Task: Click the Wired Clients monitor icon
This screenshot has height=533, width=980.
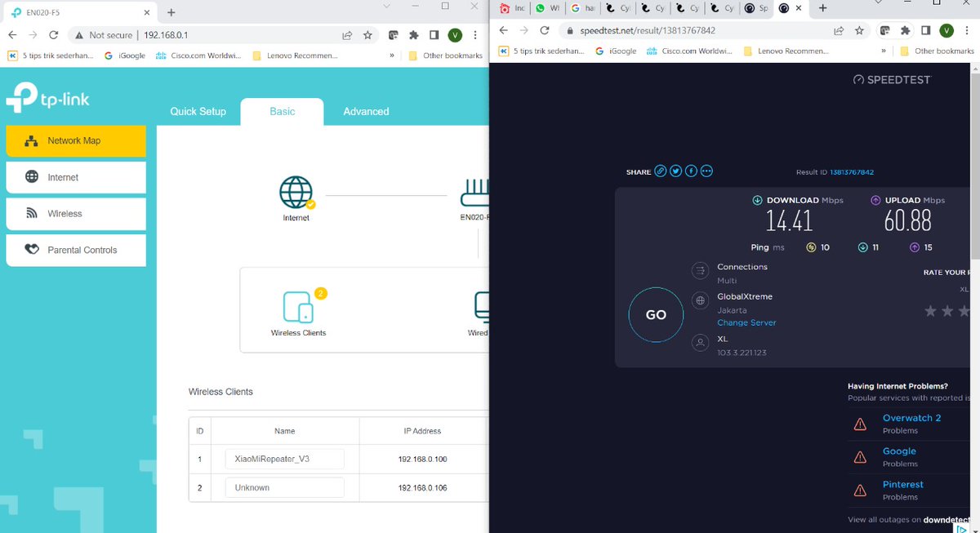Action: [x=482, y=307]
